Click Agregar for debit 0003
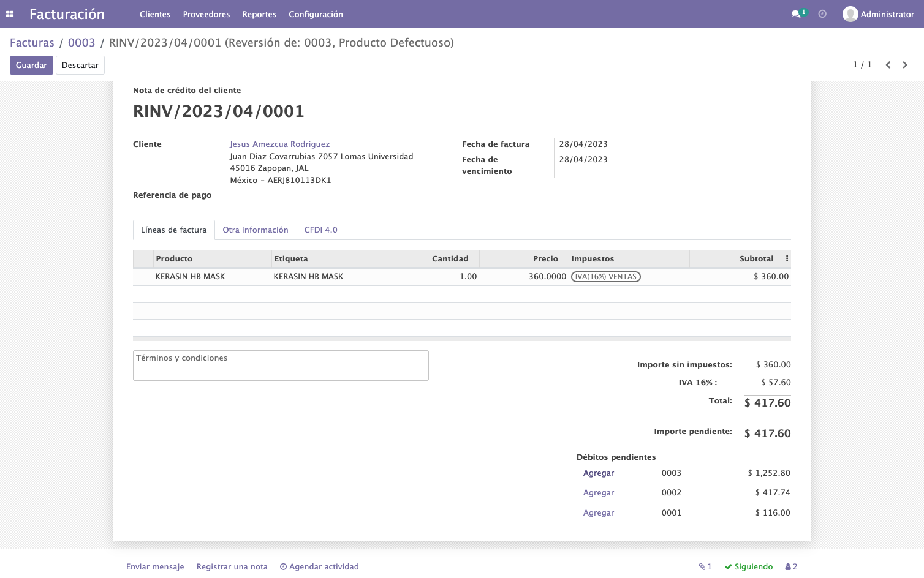 [x=599, y=473]
